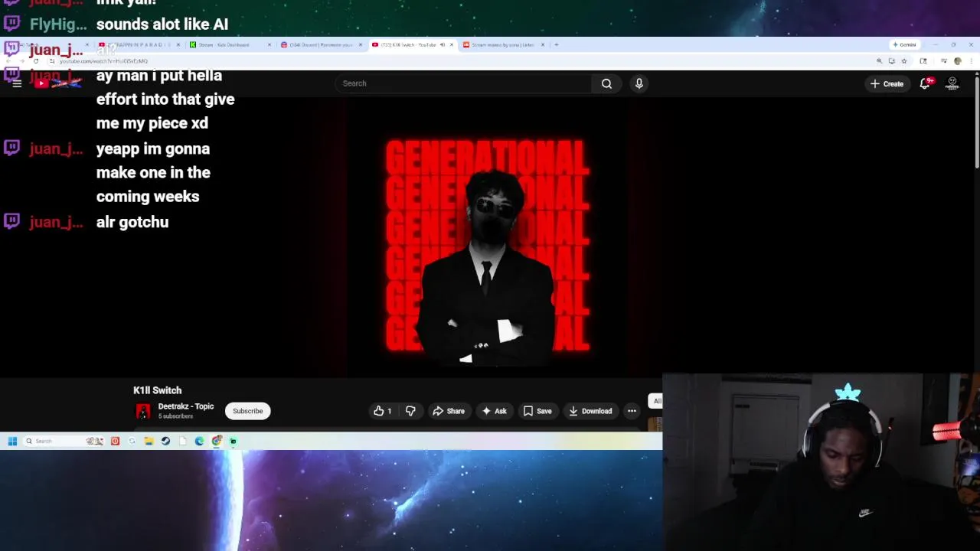Open Google Chrome from the taskbar
Image resolution: width=980 pixels, height=551 pixels.
click(x=217, y=441)
